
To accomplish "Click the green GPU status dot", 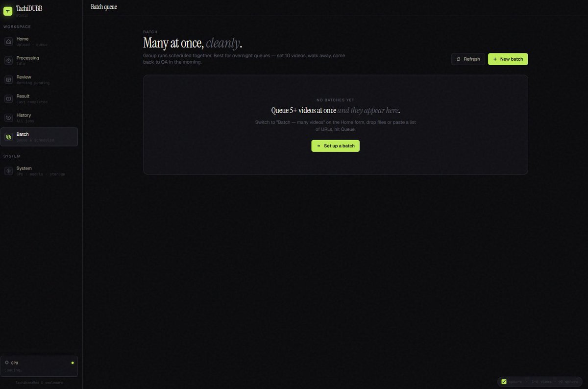I will click(73, 363).
